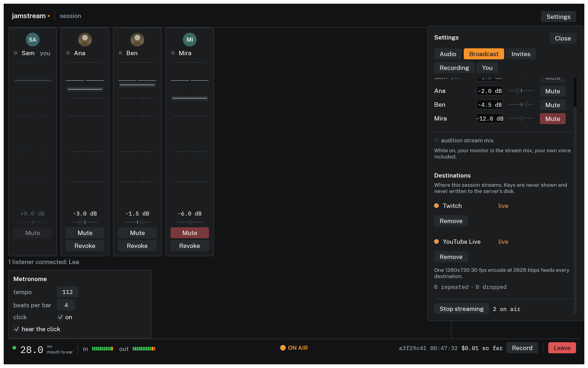The image size is (588, 368).
Task: Click Mira's volume fader handle
Action: [189, 98]
